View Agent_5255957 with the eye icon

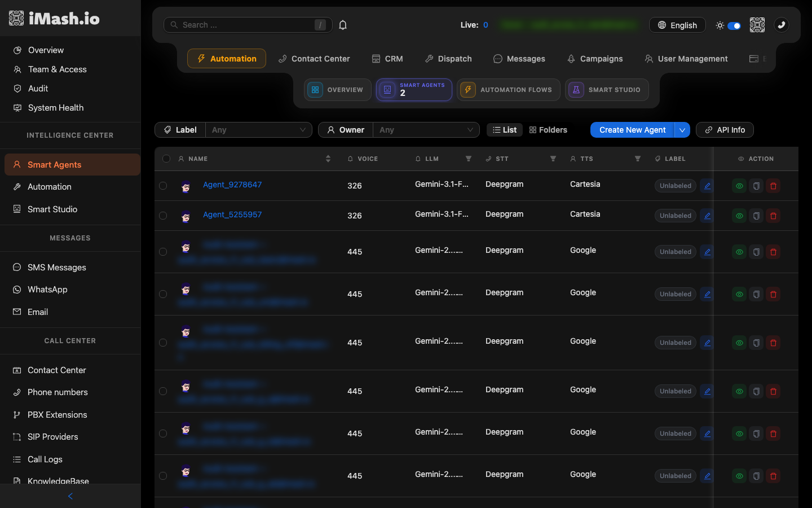click(739, 216)
